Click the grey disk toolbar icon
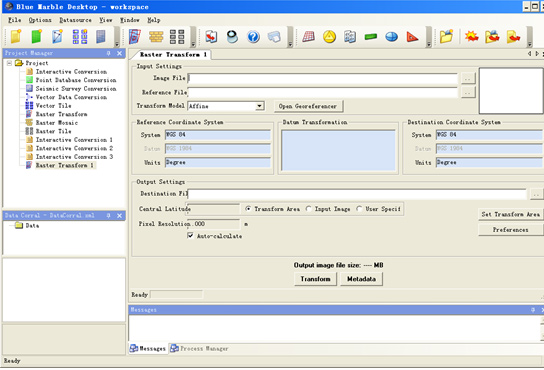 coord(232,36)
